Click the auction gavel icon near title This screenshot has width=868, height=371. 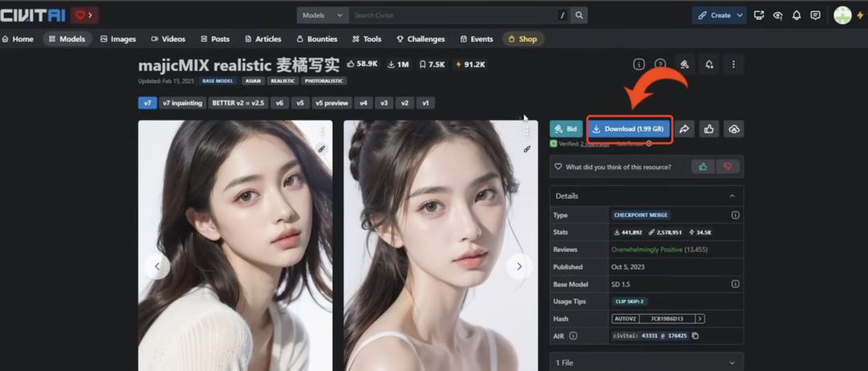click(684, 64)
